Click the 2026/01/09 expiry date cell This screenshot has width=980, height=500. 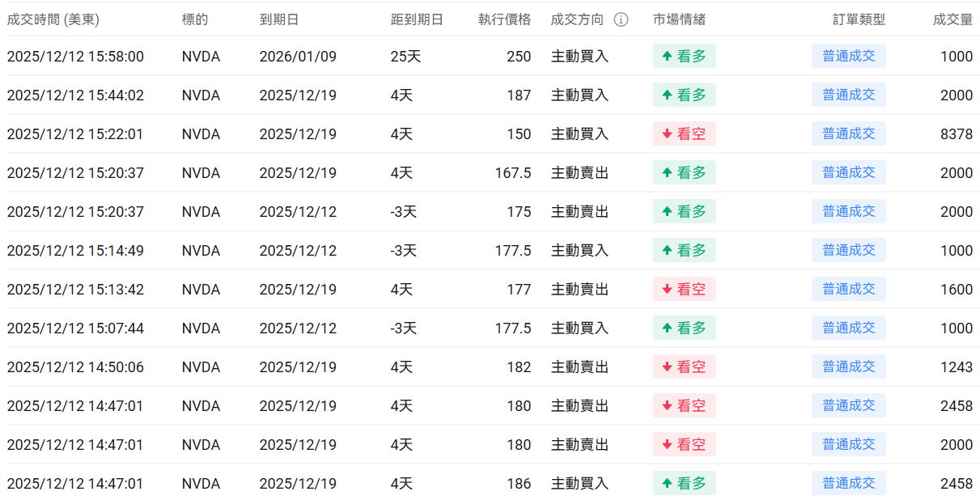(298, 57)
